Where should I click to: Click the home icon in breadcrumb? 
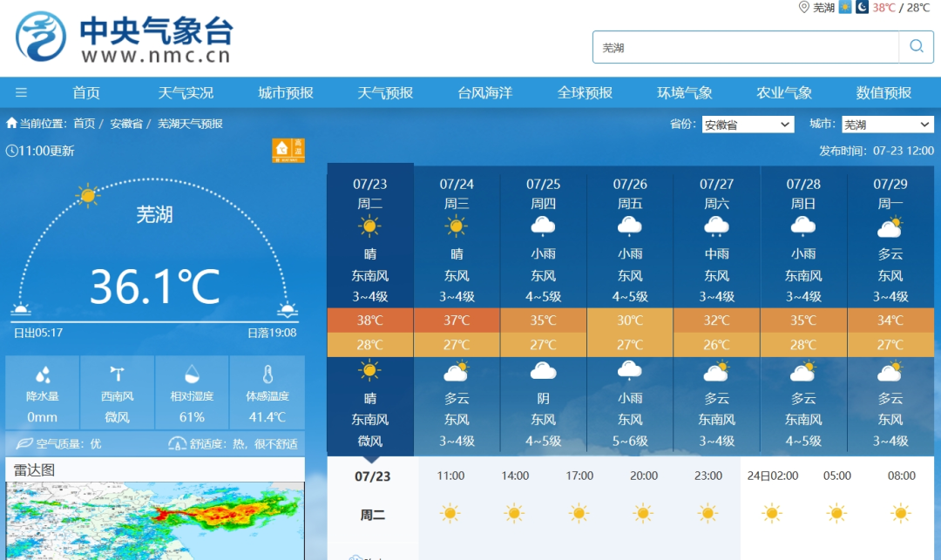[x=11, y=123]
